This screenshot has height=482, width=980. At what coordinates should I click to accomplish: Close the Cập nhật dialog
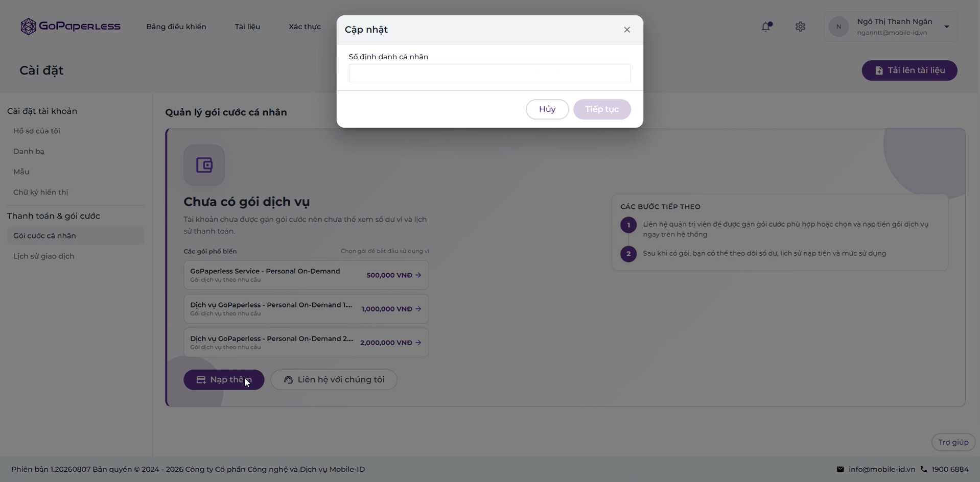coord(627,30)
